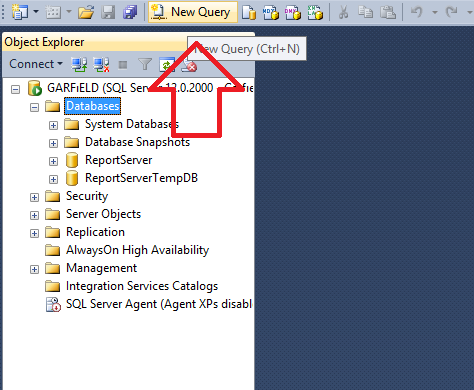Click the Save floppy disk icon
The height and width of the screenshot is (390, 474).
[108, 12]
